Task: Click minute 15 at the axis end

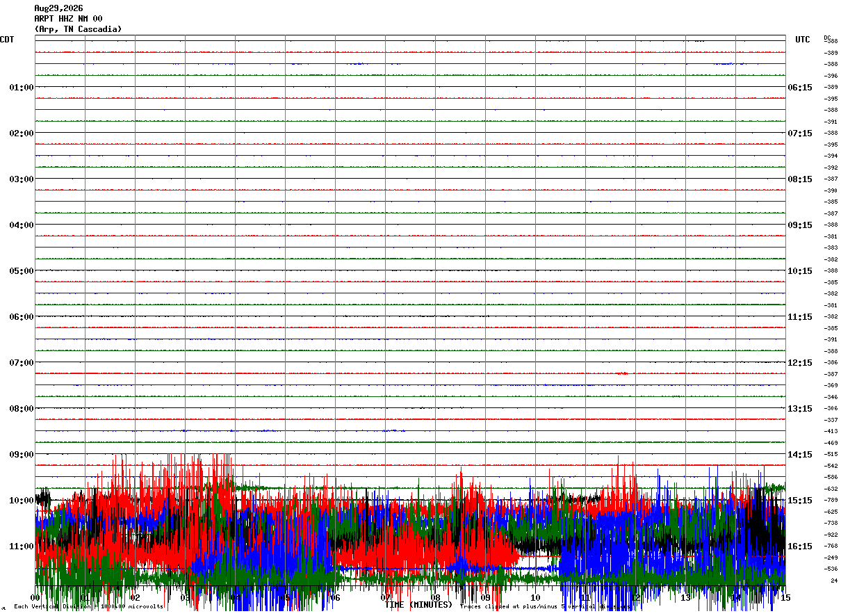Action: tap(785, 598)
